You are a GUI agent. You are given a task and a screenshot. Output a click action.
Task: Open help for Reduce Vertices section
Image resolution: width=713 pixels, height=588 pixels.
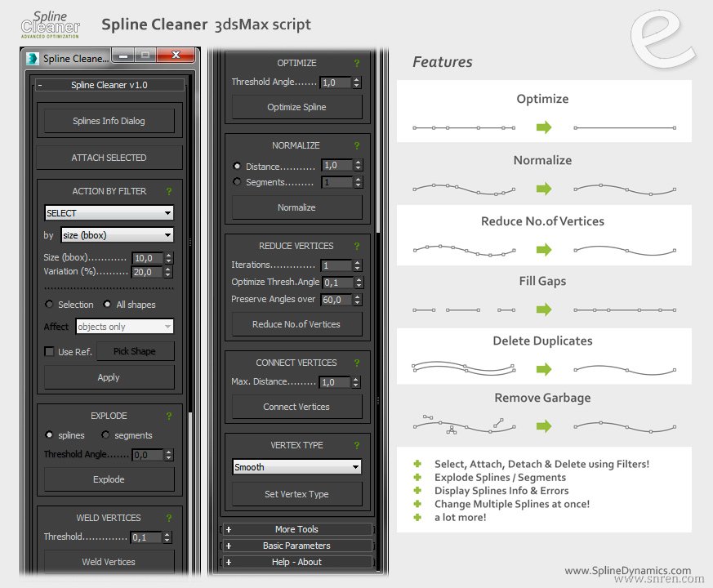(357, 246)
